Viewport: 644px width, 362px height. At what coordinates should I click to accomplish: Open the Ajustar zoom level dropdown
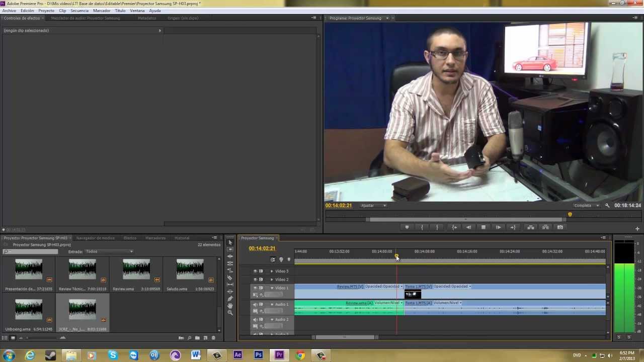tap(373, 205)
